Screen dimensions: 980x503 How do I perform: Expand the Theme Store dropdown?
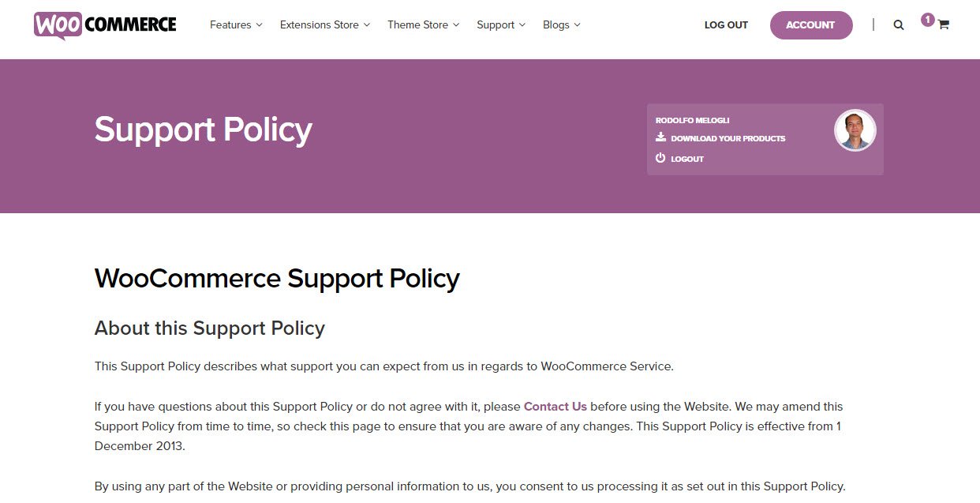coord(423,24)
